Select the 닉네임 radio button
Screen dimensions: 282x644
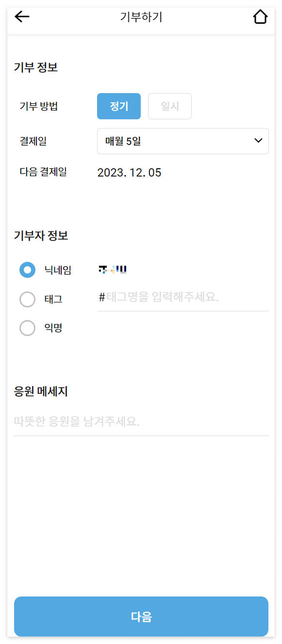pyautogui.click(x=27, y=270)
